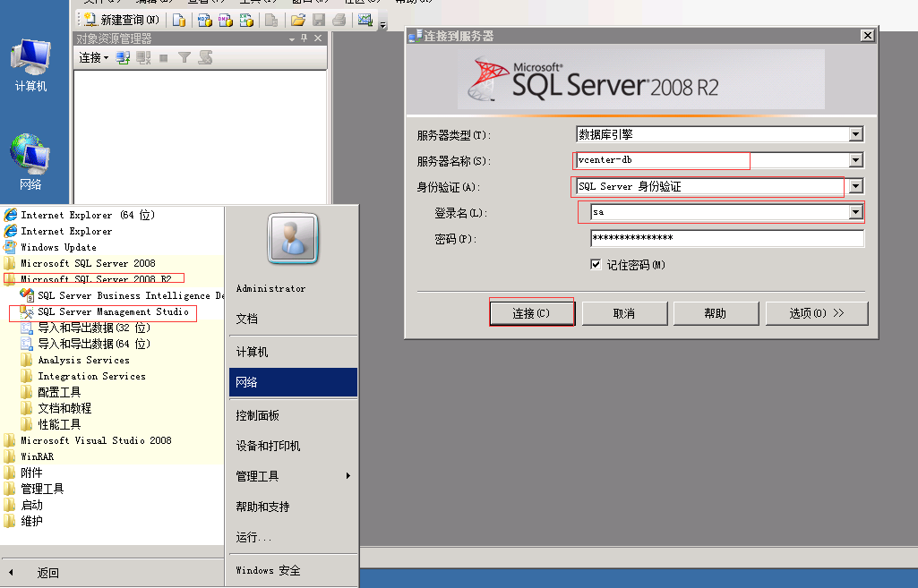Open 导入和导出数据(64 位) entry
Viewport: 918px width, 588px height.
(86, 344)
